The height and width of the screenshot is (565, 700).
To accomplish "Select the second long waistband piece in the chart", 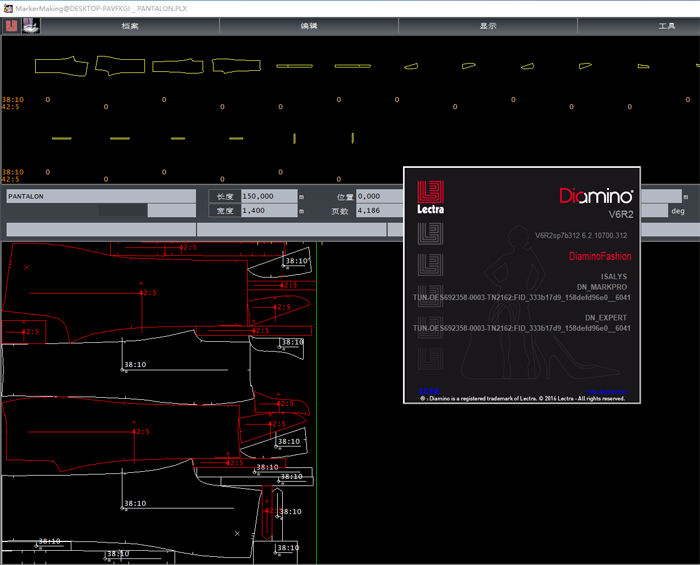I will 353,66.
